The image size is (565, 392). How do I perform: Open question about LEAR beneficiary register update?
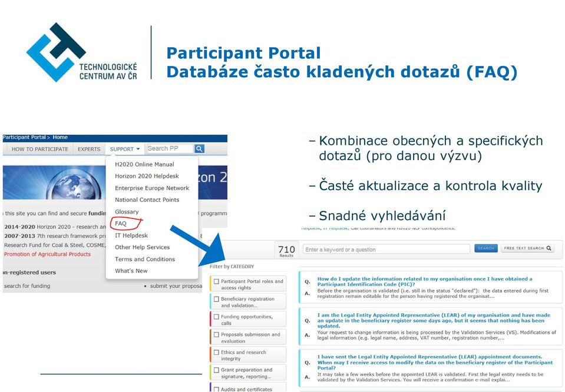434,320
